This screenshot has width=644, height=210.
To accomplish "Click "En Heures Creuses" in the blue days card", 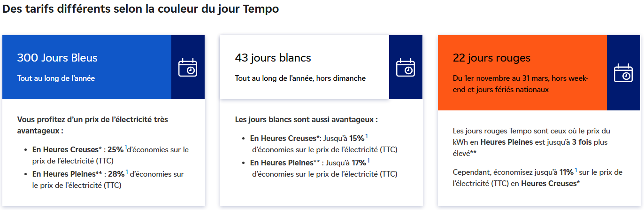I will tap(65, 150).
